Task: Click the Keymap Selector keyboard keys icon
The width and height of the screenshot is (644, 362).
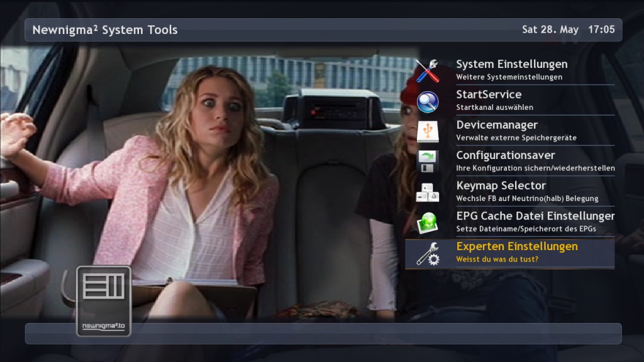Action: point(428,192)
